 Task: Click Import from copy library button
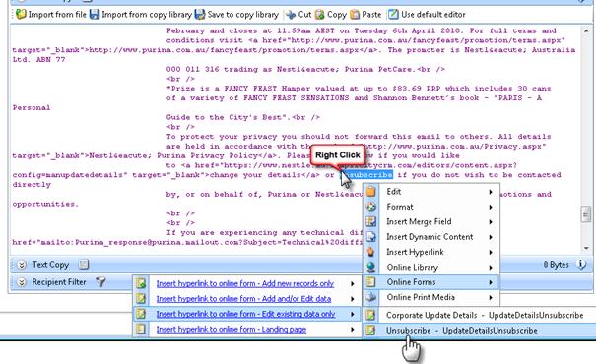(141, 15)
